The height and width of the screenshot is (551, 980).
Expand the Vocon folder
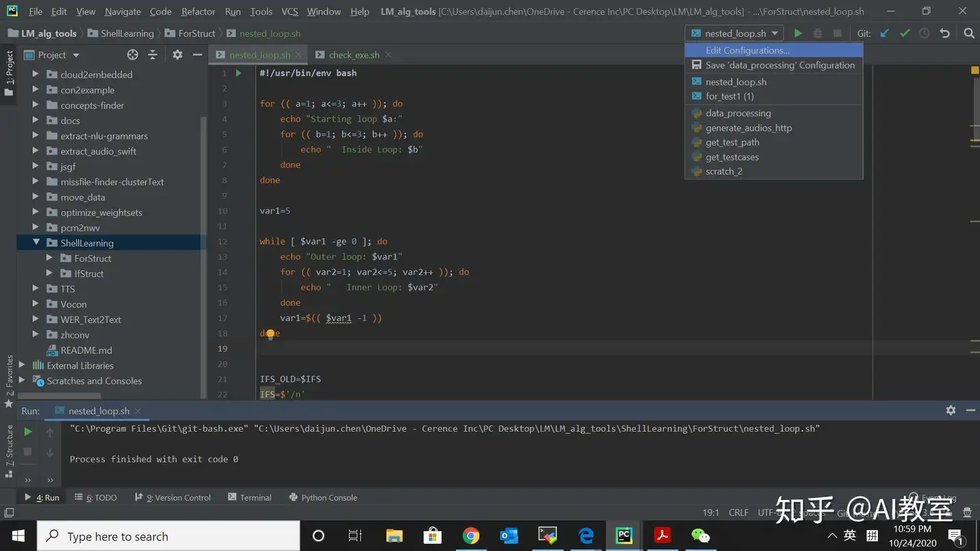(36, 304)
